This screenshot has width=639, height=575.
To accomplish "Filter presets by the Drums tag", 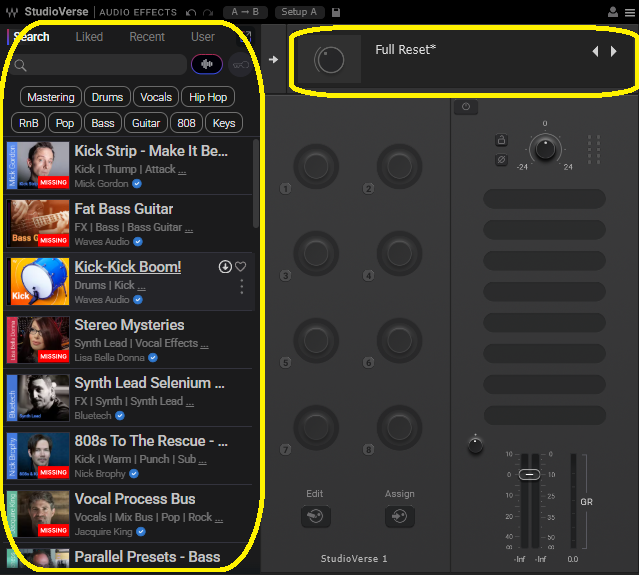I will pyautogui.click(x=107, y=97).
